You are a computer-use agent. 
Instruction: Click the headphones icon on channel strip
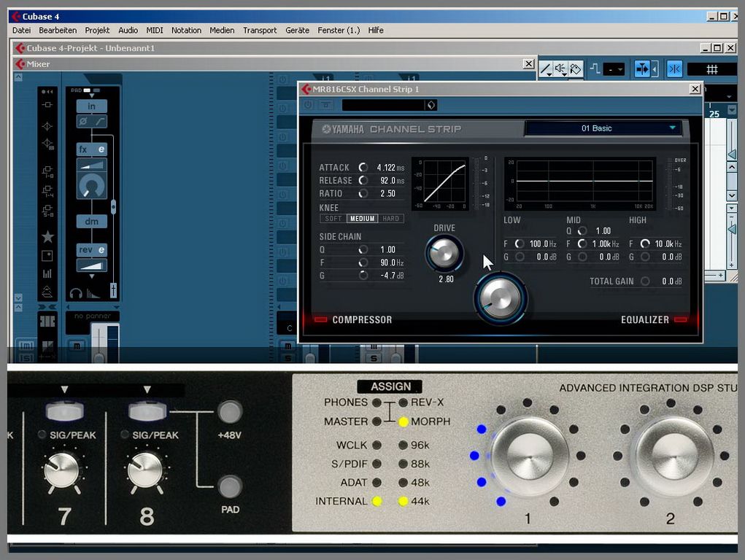[76, 293]
